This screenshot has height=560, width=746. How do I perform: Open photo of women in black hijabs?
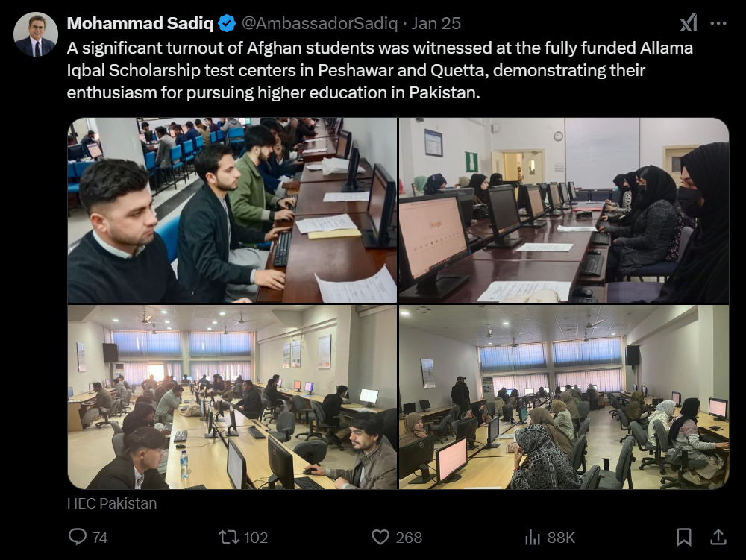(564, 210)
